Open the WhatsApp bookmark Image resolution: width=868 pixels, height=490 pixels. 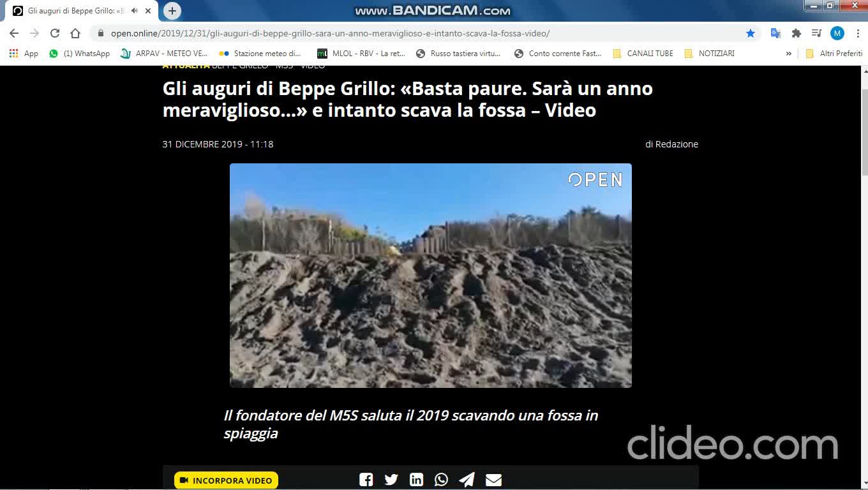(80, 54)
